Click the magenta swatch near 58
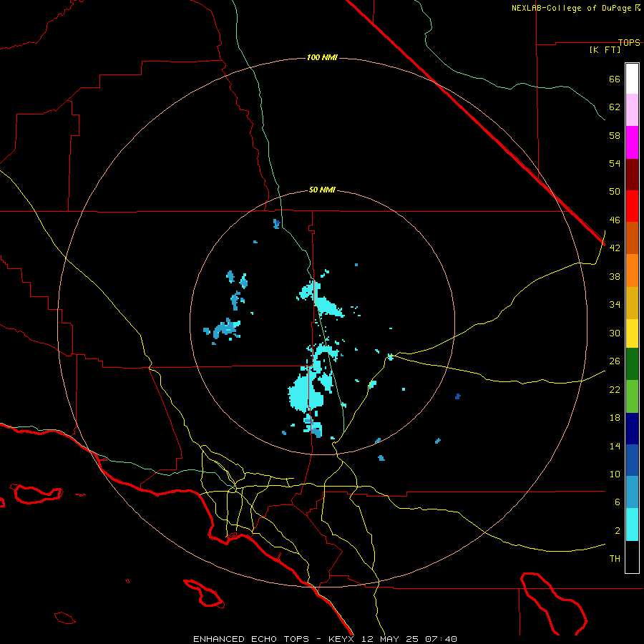Image resolution: width=644 pixels, height=644 pixels. [x=632, y=142]
